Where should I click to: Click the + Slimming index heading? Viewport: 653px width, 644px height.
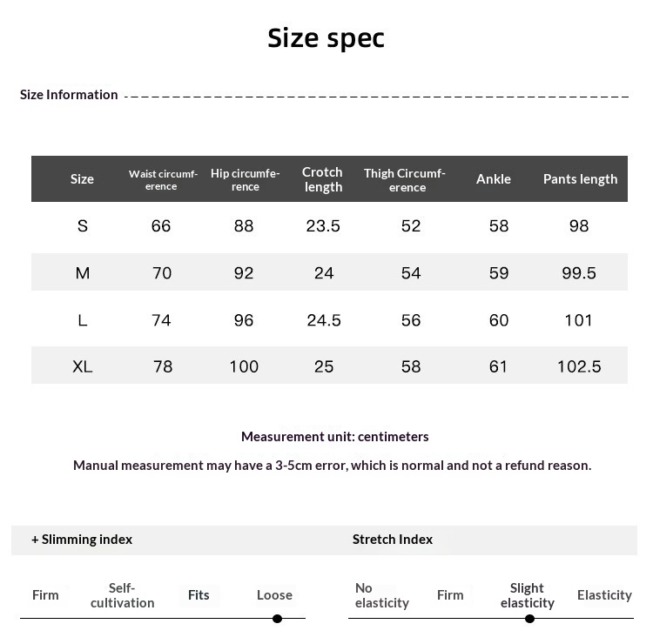[82, 540]
